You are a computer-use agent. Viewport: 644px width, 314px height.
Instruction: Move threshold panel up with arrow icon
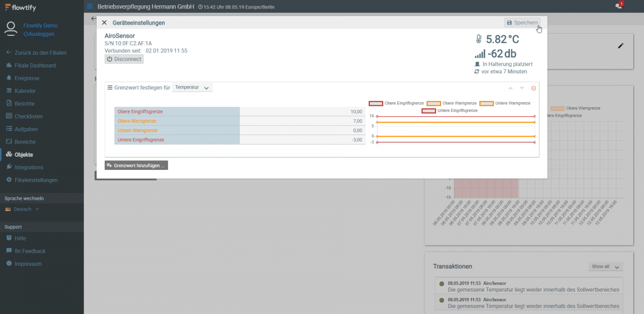pos(510,88)
